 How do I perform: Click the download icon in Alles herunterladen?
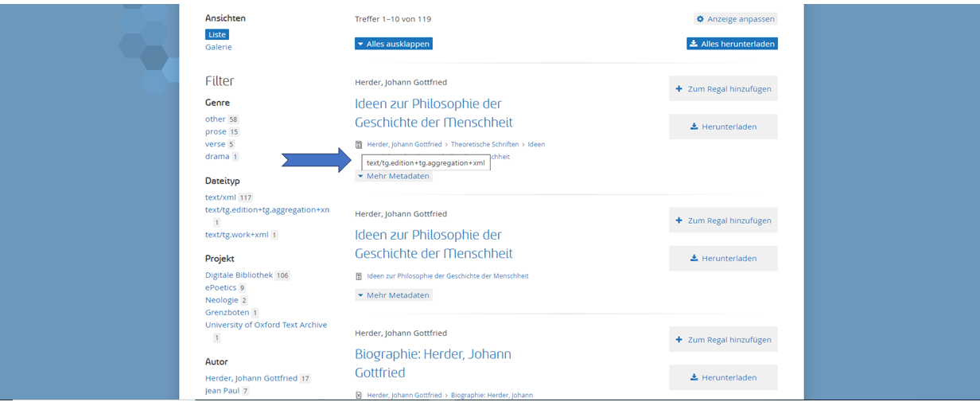coord(693,45)
